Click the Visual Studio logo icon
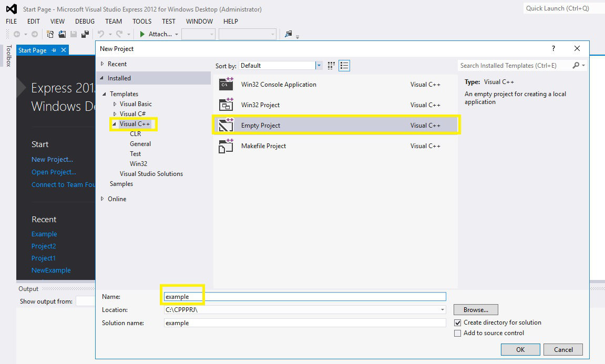Viewport: 605px width, 364px height. point(12,9)
